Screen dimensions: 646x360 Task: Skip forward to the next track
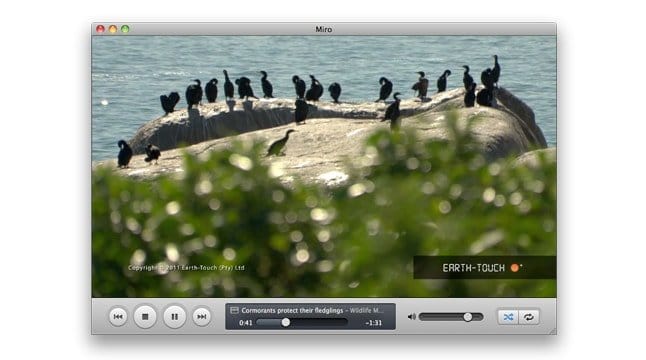[201, 316]
